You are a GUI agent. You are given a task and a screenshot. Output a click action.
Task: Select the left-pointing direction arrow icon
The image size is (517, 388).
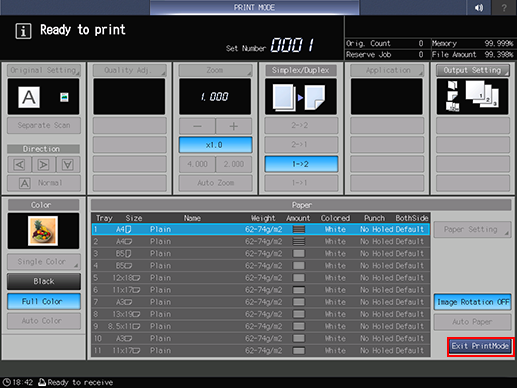coord(19,165)
